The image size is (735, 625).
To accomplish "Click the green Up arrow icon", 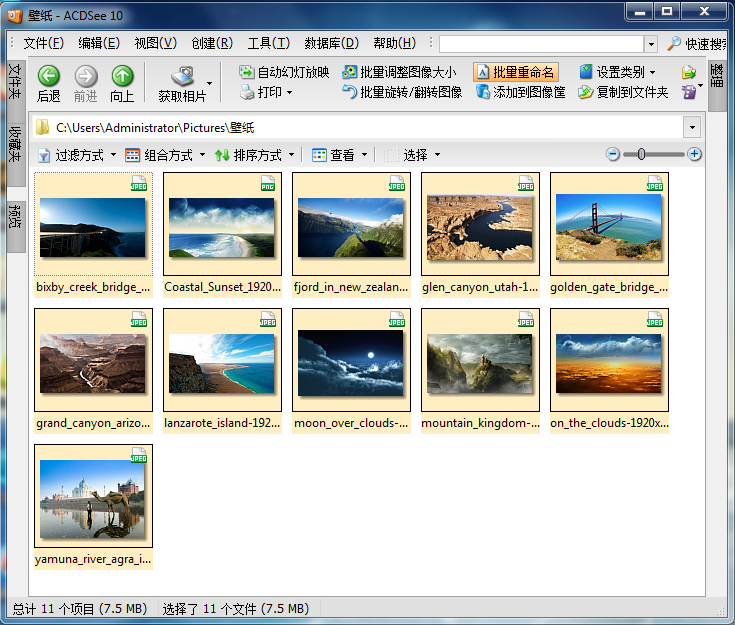I will click(122, 76).
